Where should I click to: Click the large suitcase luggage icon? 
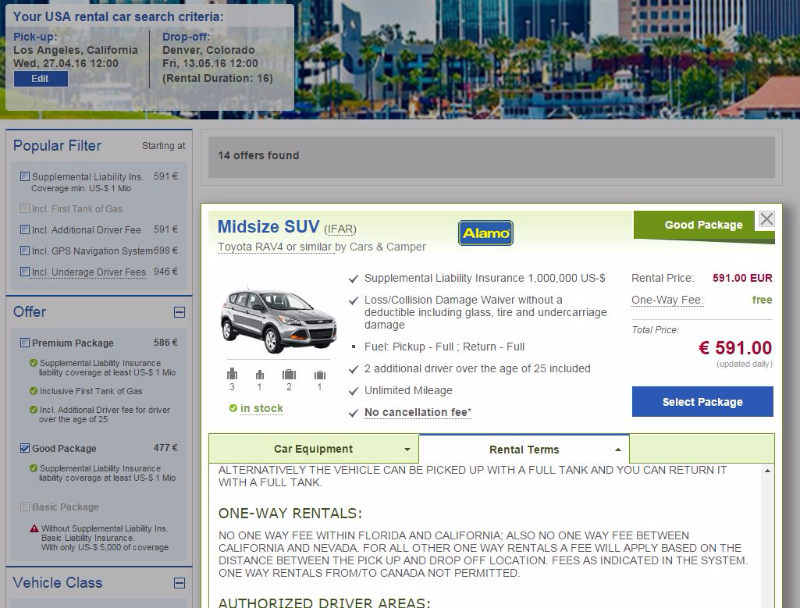click(x=289, y=374)
